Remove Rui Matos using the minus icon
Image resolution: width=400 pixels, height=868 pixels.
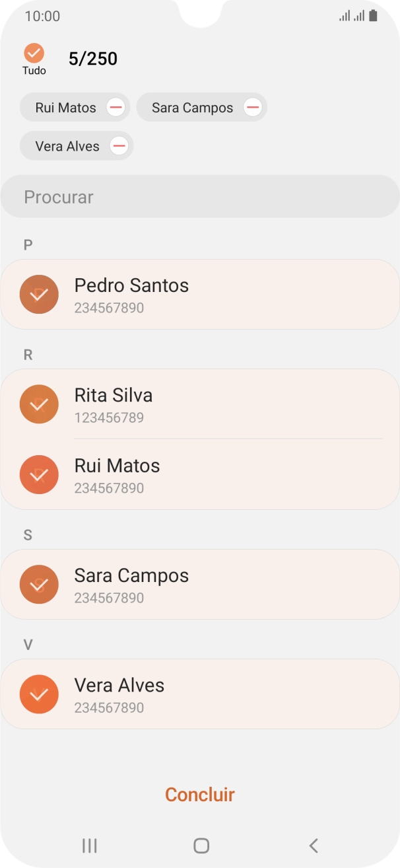(x=117, y=107)
